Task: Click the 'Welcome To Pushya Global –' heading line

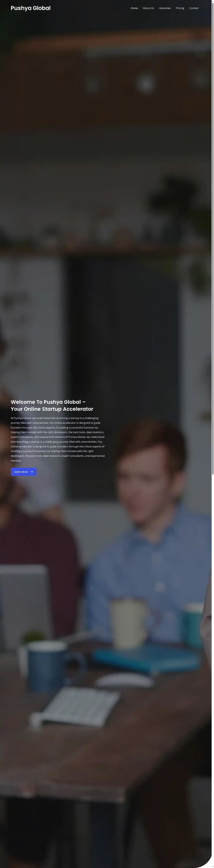Action: click(x=48, y=402)
